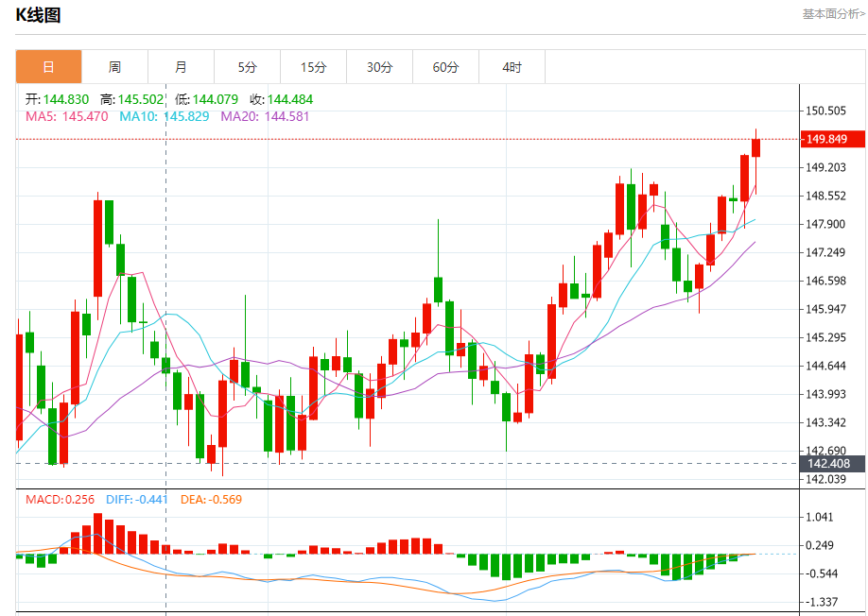Click the 142.408 crosshair price label
The height and width of the screenshot is (616, 868).
pyautogui.click(x=833, y=463)
